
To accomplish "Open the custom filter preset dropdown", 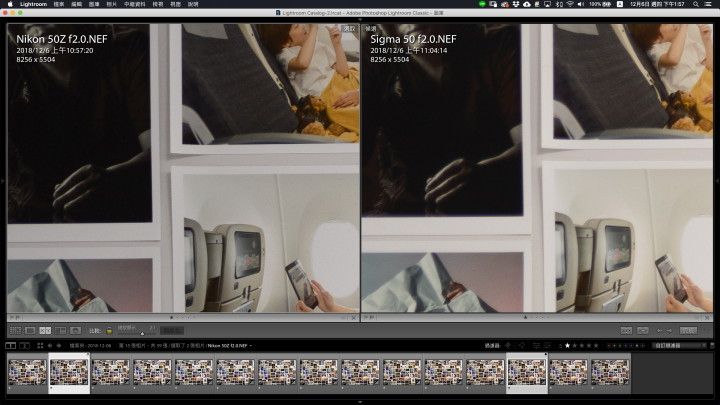I will (680, 346).
